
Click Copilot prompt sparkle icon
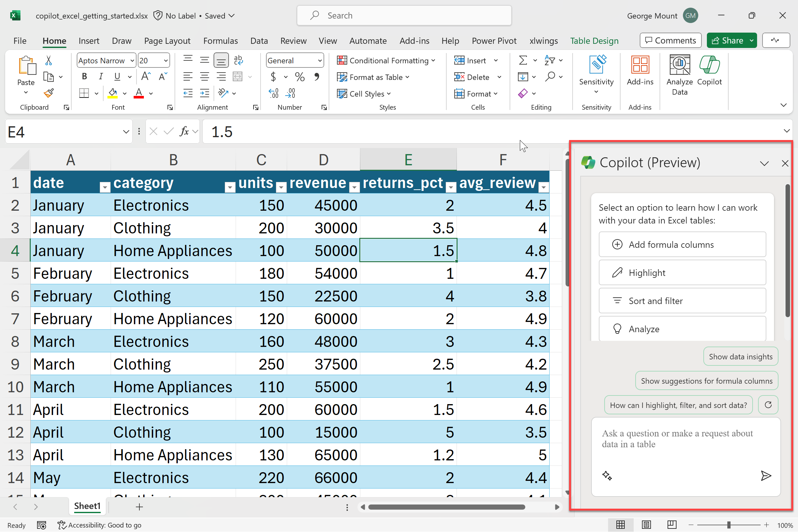pyautogui.click(x=607, y=476)
